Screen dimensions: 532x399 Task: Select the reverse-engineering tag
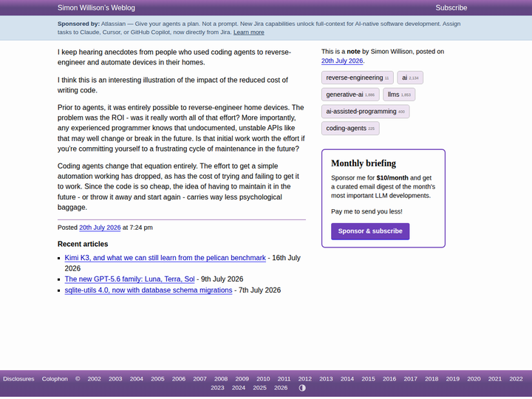point(358,78)
